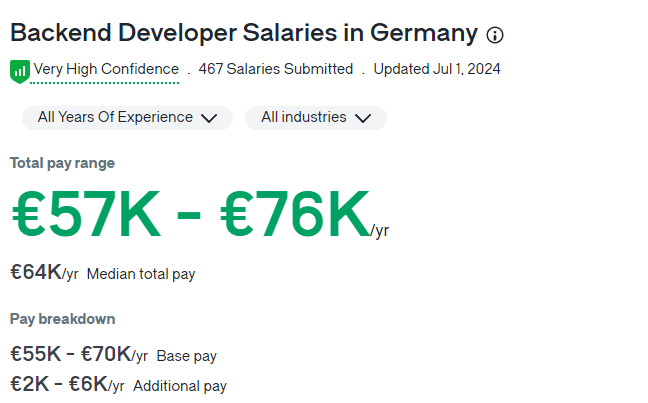Expand the All industries filter

click(x=315, y=118)
